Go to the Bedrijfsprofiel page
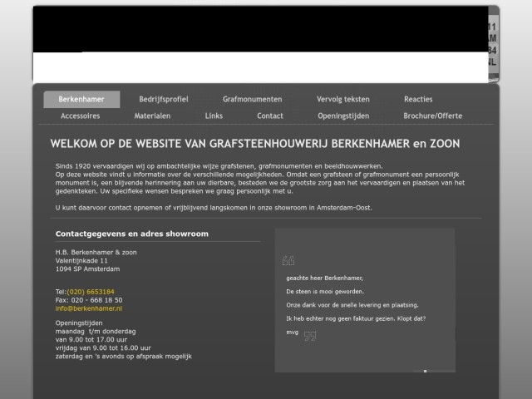The image size is (532, 399). 163,99
